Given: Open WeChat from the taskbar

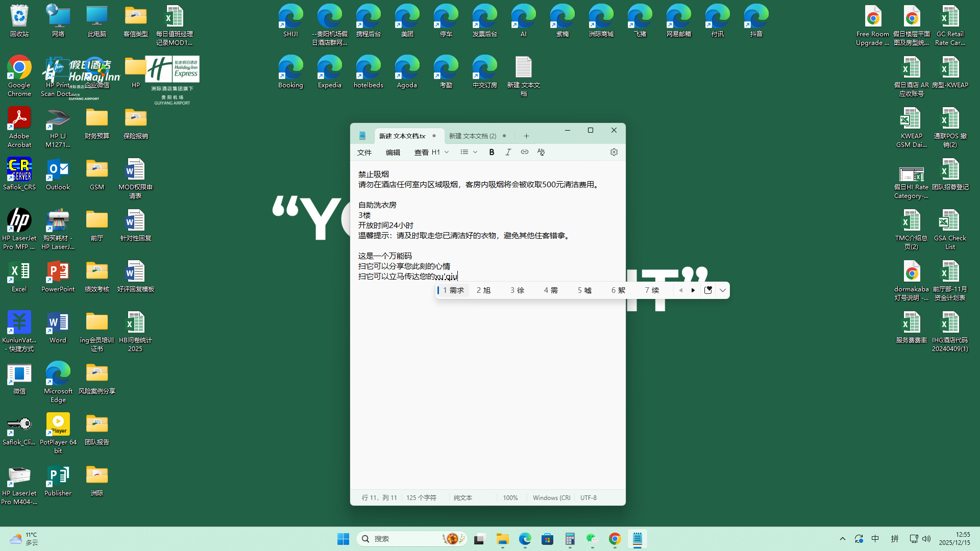Looking at the screenshot, I should coord(592,539).
